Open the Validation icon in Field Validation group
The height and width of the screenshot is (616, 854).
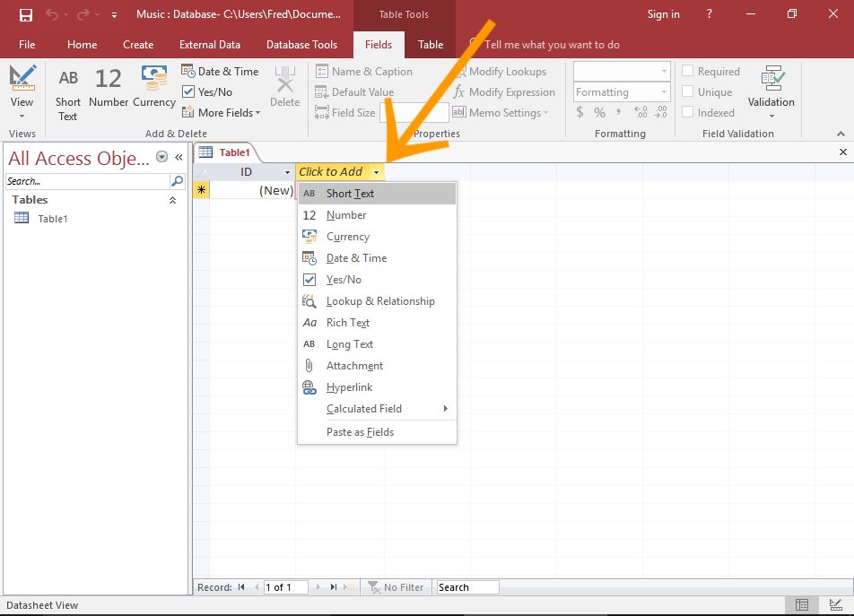pyautogui.click(x=771, y=88)
